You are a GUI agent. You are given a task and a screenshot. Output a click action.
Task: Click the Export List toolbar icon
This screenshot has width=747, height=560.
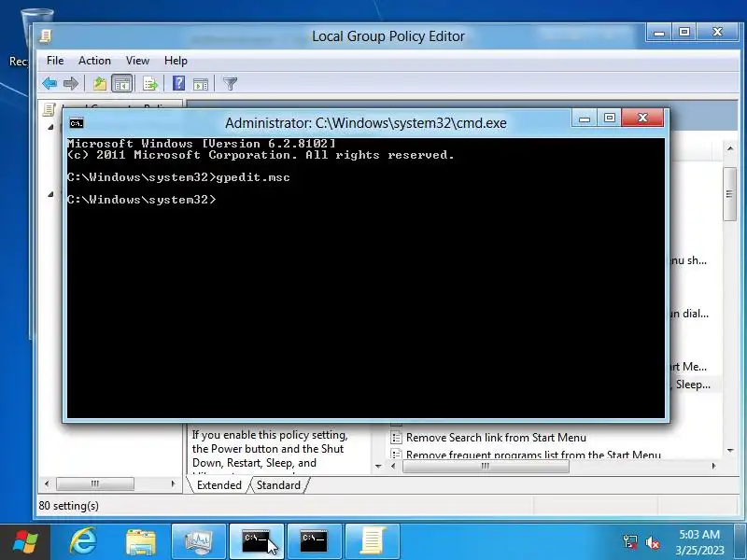click(x=150, y=84)
